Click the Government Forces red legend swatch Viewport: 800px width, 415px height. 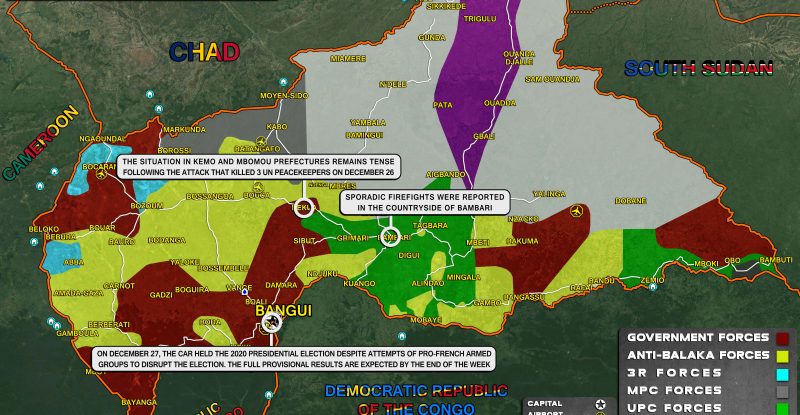(x=785, y=337)
